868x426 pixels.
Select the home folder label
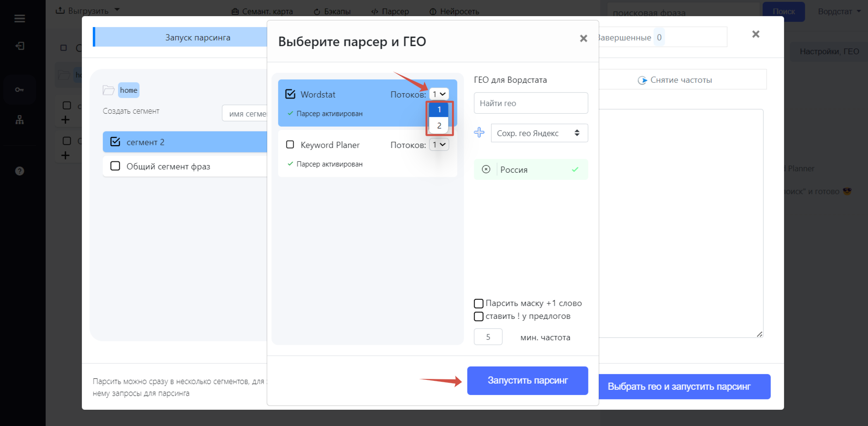click(x=129, y=90)
